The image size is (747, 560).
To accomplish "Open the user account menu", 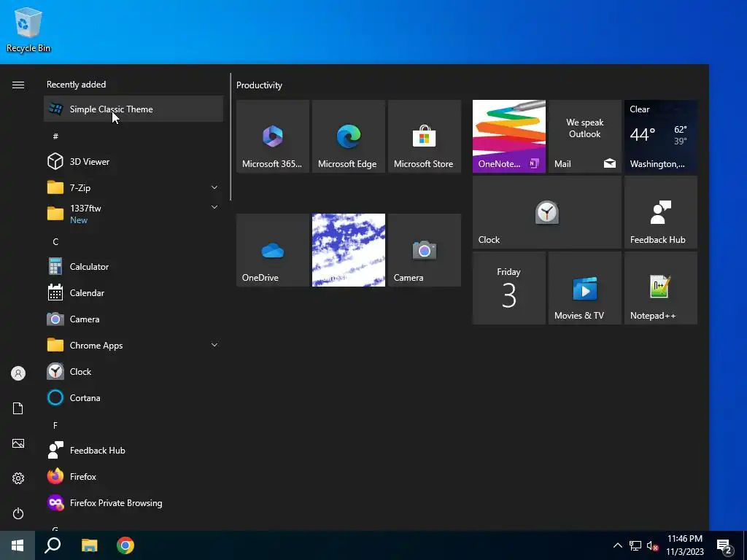I will 18,373.
